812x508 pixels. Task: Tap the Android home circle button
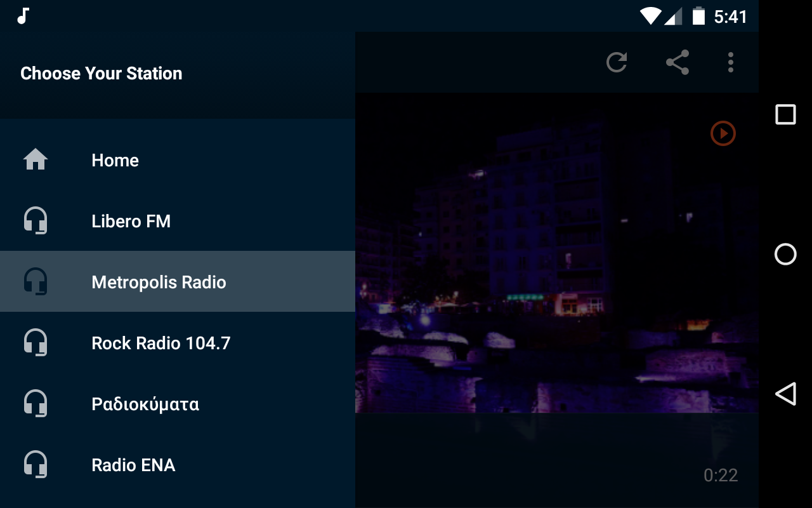(785, 254)
